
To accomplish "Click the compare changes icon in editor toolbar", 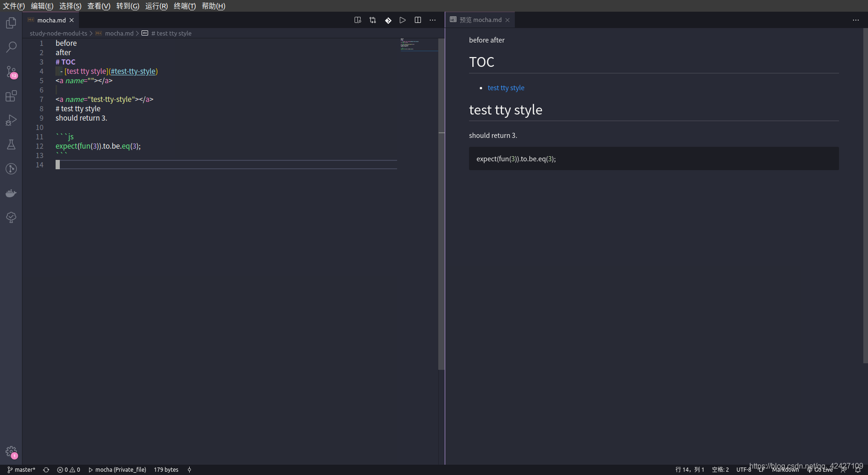I will click(373, 20).
